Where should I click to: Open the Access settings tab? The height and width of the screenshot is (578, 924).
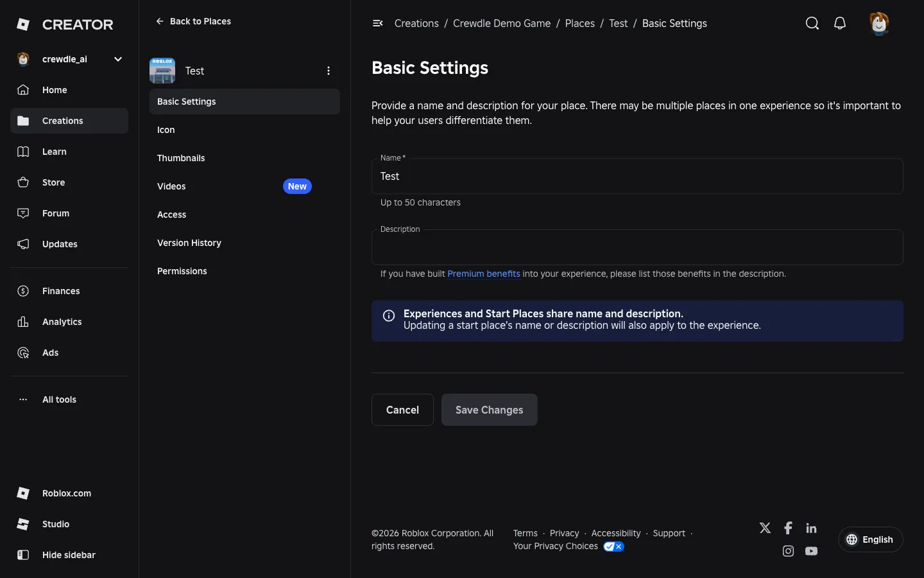[x=244, y=215]
